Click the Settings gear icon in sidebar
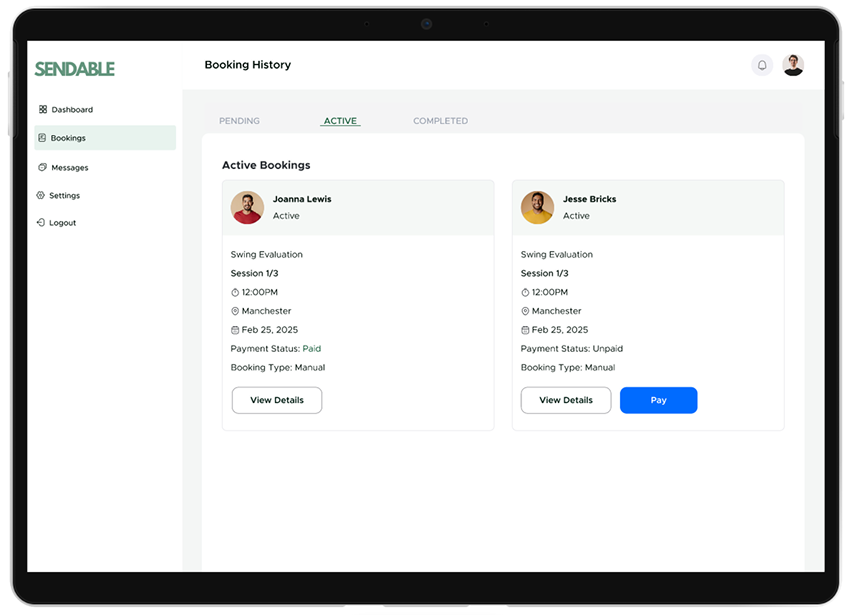This screenshot has width=850, height=615. tap(41, 196)
